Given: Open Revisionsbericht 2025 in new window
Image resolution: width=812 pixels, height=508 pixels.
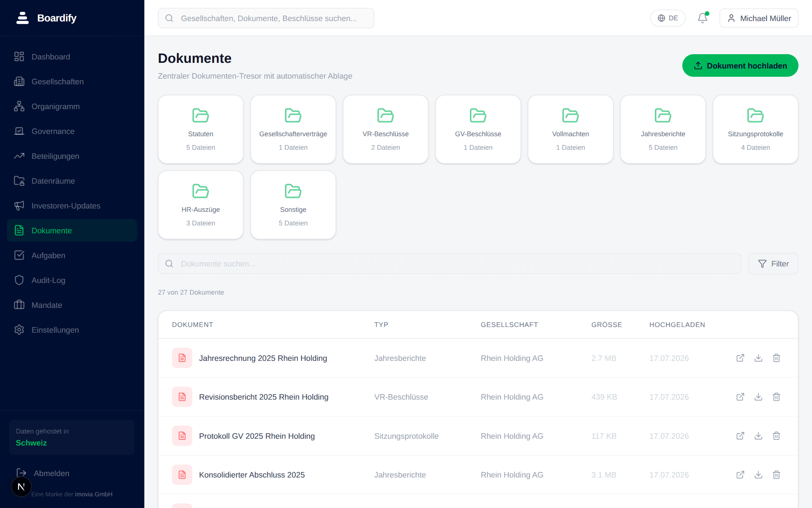Looking at the screenshot, I should pyautogui.click(x=740, y=397).
